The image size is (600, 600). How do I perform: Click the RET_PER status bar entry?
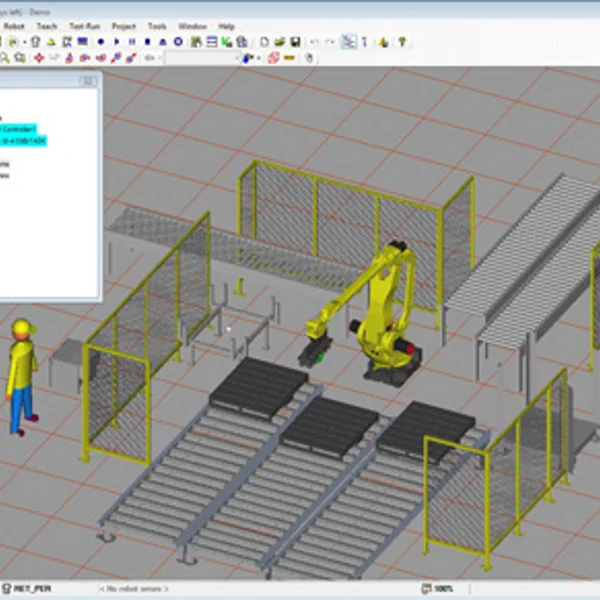click(26, 588)
